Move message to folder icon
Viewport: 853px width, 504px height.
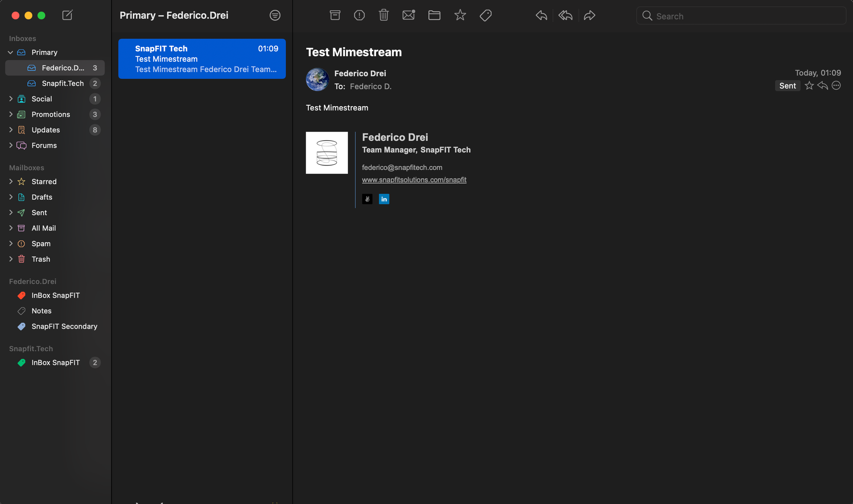tap(434, 15)
